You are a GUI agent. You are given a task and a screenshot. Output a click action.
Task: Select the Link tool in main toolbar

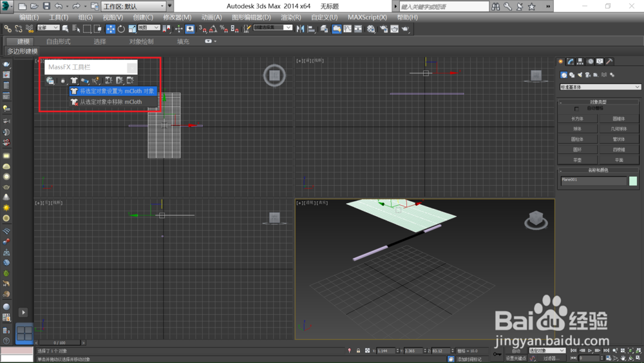coord(8,28)
